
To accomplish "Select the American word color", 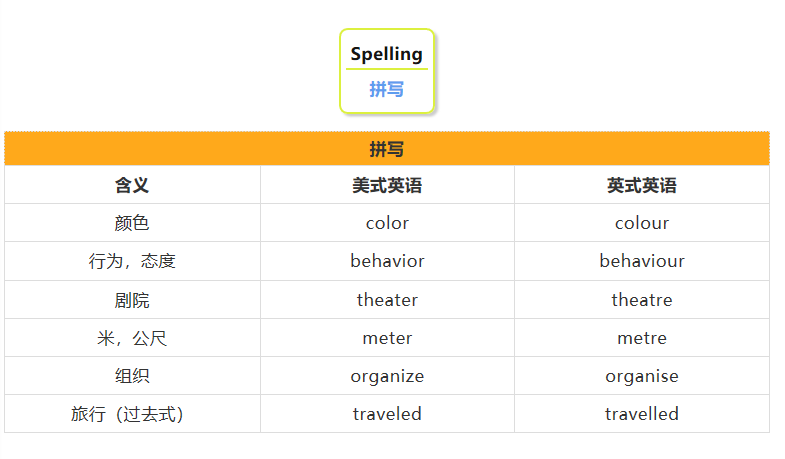I will click(x=387, y=223).
